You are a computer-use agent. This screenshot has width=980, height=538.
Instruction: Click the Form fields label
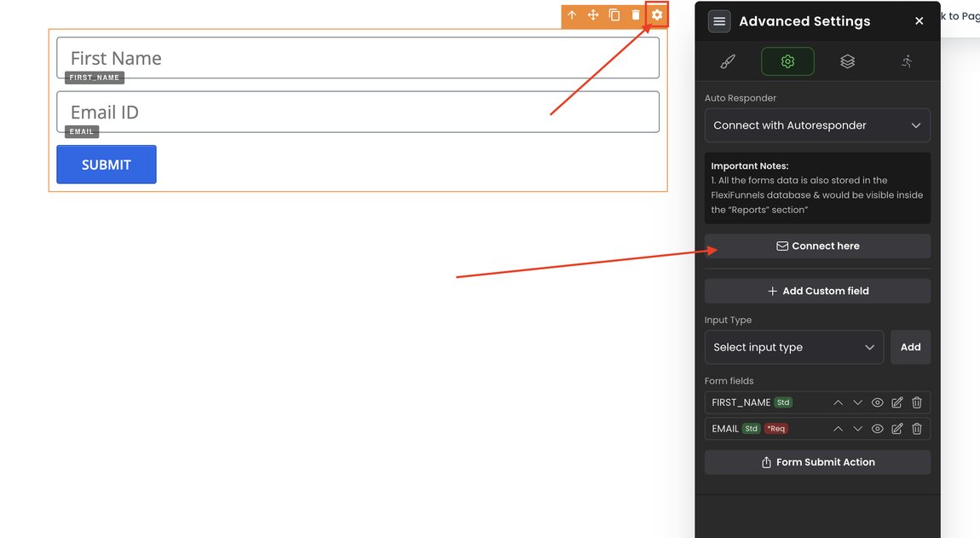click(729, 381)
